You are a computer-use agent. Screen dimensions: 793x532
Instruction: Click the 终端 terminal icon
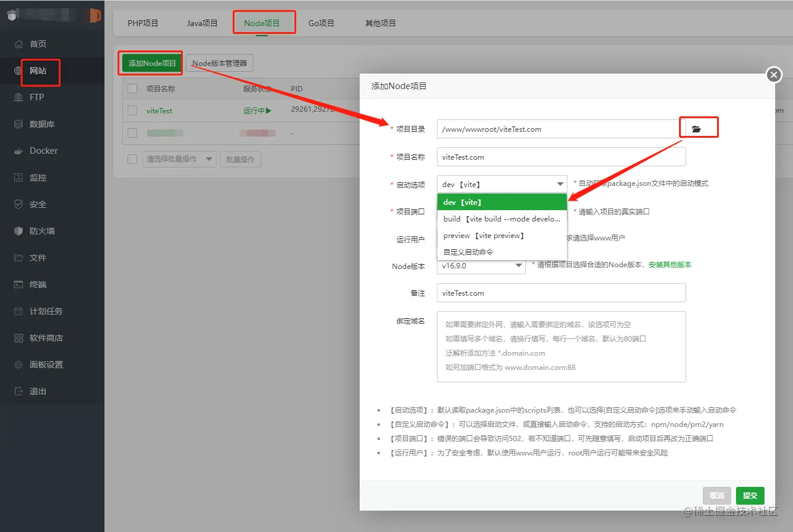coord(18,284)
